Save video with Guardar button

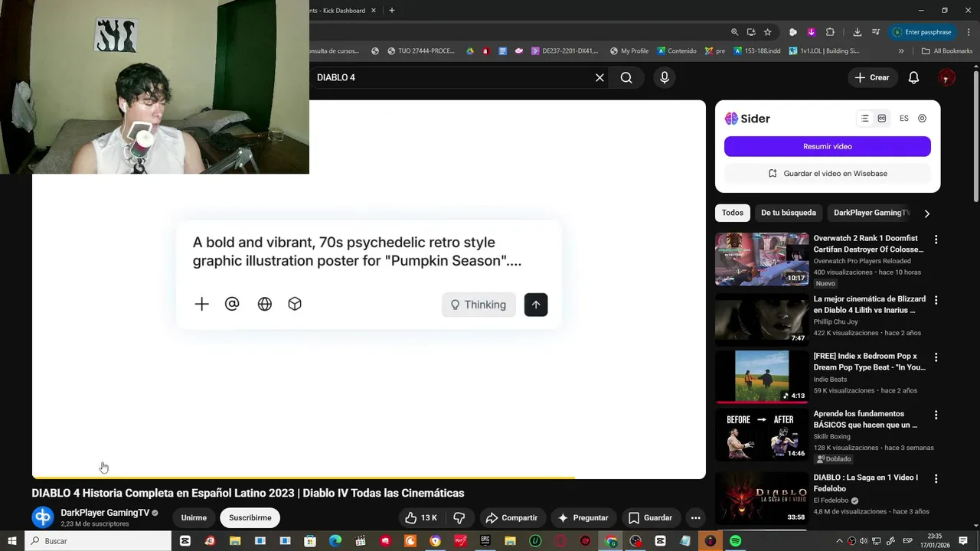click(650, 518)
